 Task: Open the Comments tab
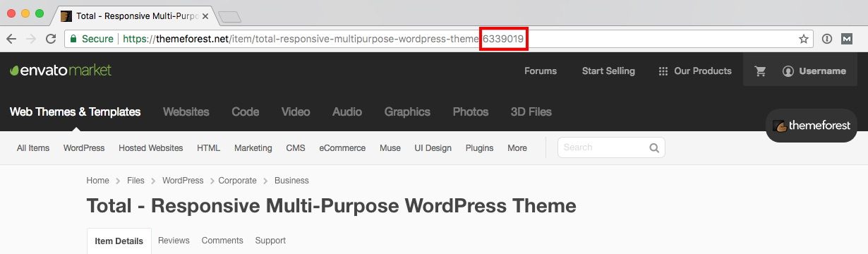tap(222, 241)
